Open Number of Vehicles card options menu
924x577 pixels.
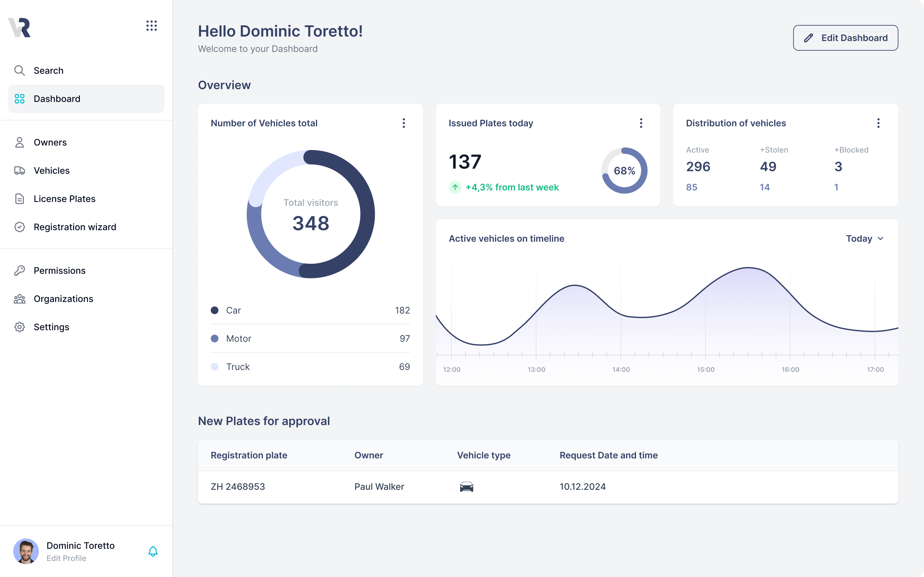pos(403,123)
